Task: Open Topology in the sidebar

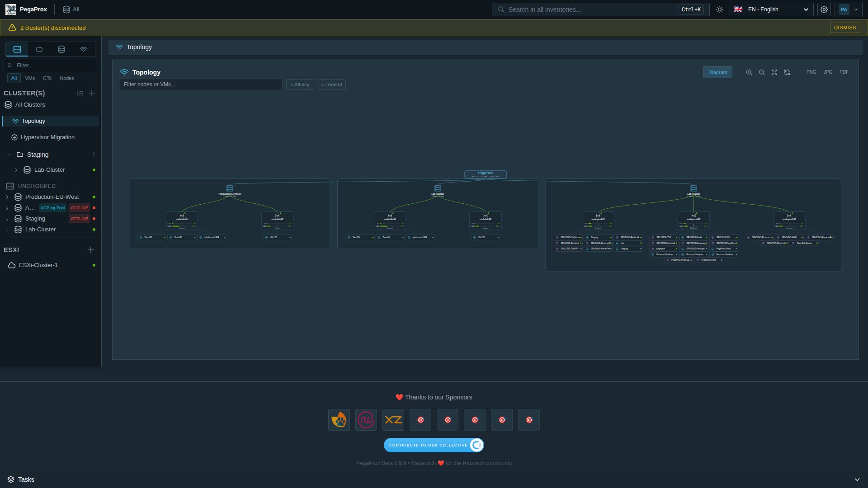Action: 50,121
